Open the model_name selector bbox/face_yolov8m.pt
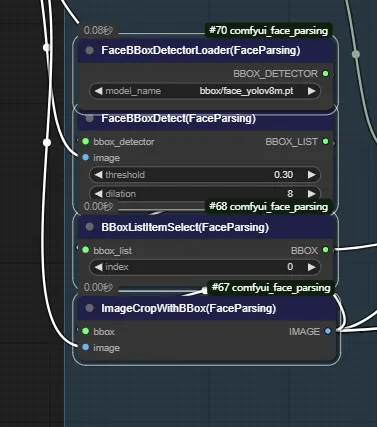Image resolution: width=377 pixels, height=427 pixels. [x=205, y=91]
